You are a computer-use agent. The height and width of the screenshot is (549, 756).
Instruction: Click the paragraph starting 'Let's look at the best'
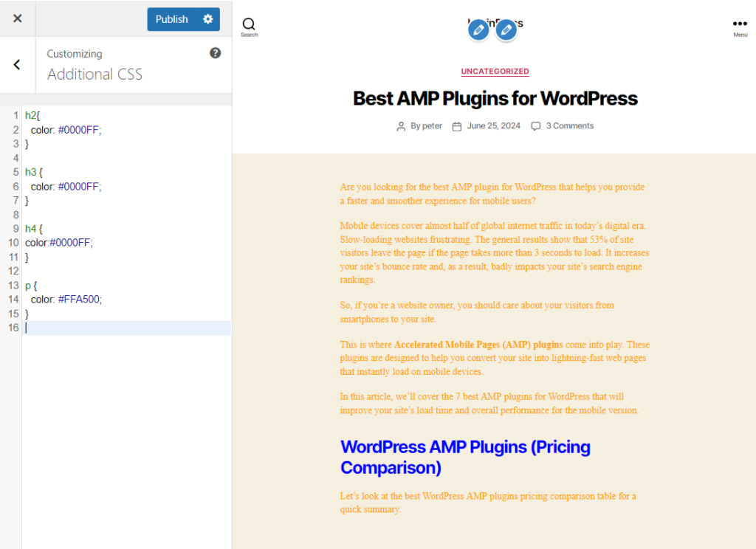(x=488, y=503)
